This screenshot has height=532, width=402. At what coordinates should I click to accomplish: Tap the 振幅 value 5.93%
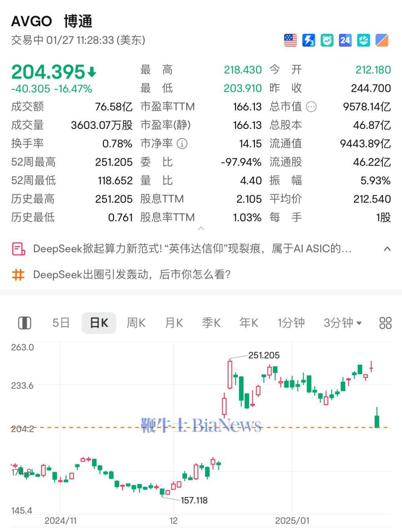pyautogui.click(x=375, y=181)
